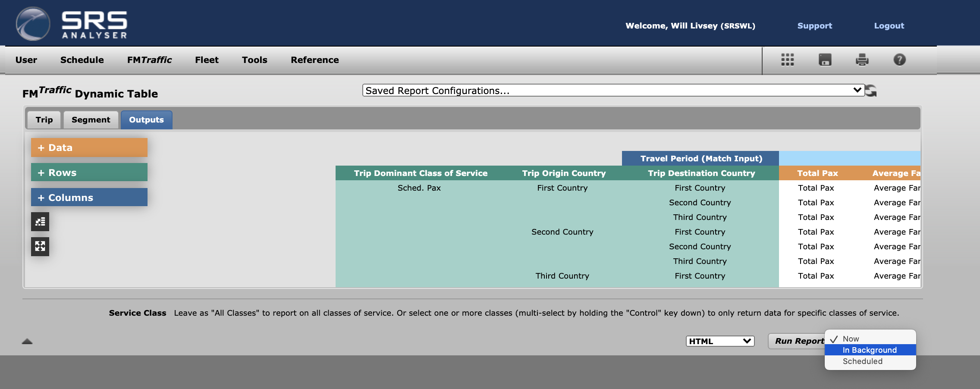Image resolution: width=980 pixels, height=389 pixels.
Task: Open the FMTraffic menu
Action: pyautogui.click(x=149, y=60)
